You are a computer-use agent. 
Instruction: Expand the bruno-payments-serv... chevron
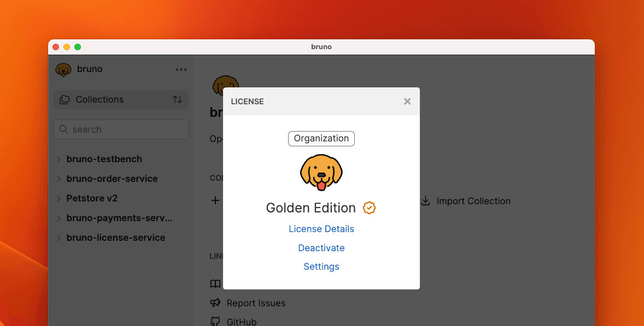coord(58,218)
